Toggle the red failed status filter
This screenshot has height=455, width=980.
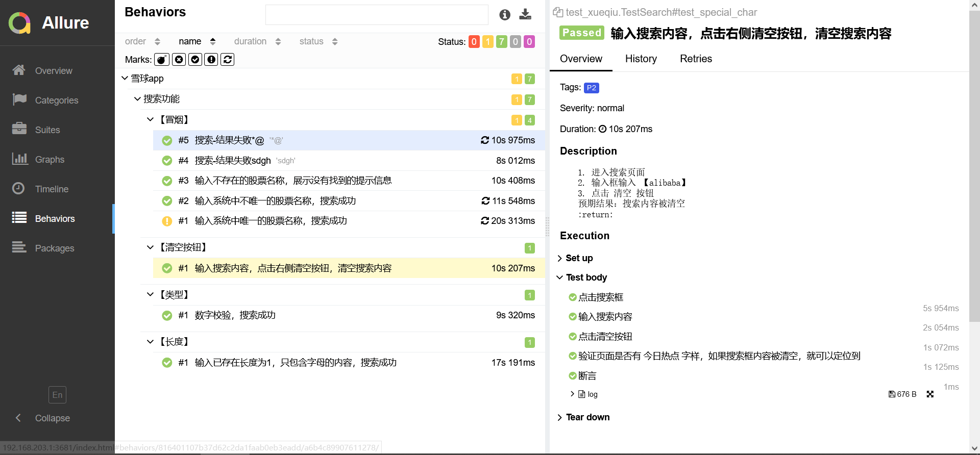click(x=474, y=42)
